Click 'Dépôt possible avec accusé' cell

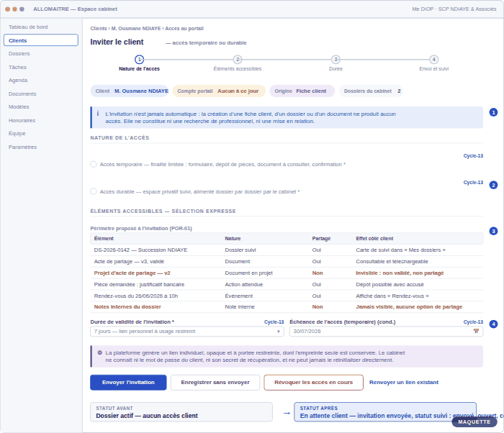390,285
